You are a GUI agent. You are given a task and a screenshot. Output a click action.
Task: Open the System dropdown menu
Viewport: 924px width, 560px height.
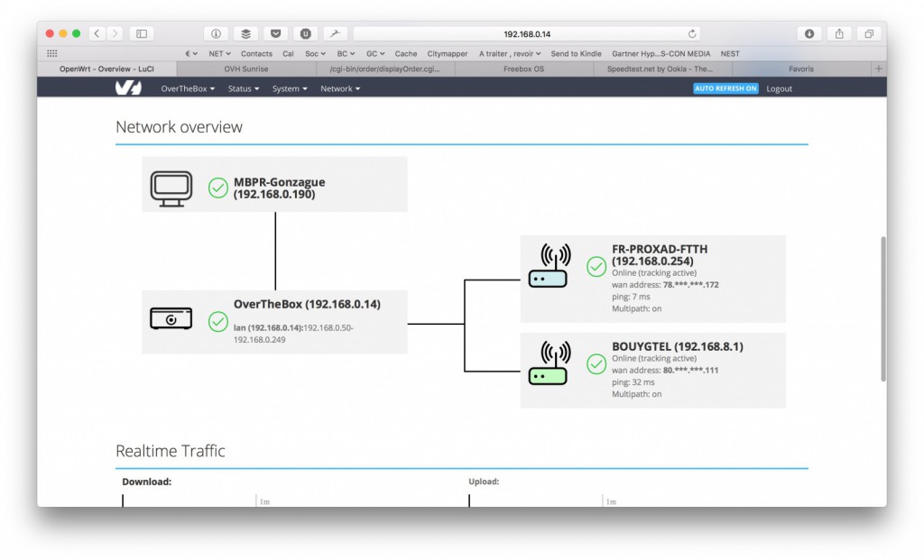tap(290, 88)
